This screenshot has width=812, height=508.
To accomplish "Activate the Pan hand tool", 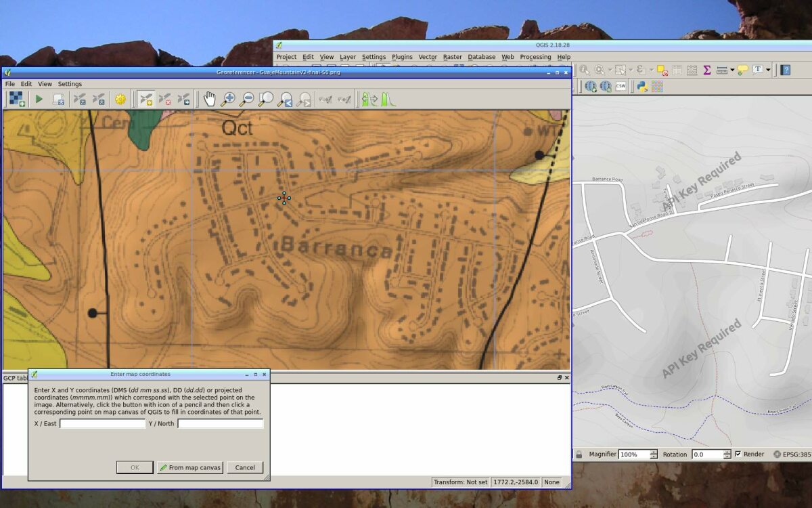I will pyautogui.click(x=210, y=100).
